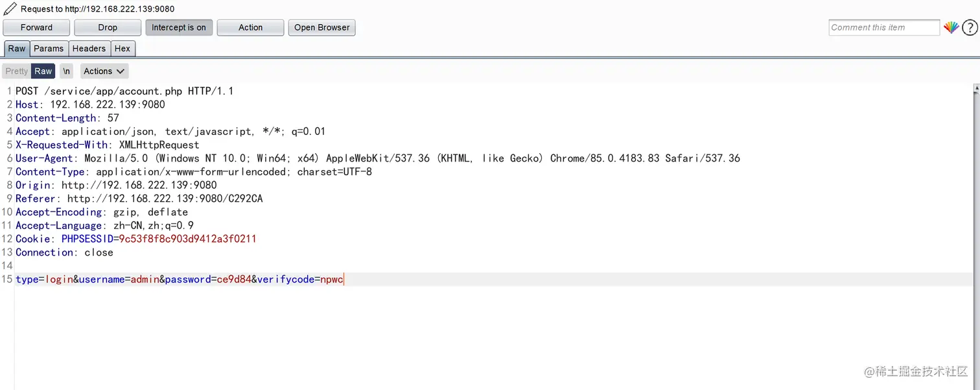Click the Content-Type header line

194,172
